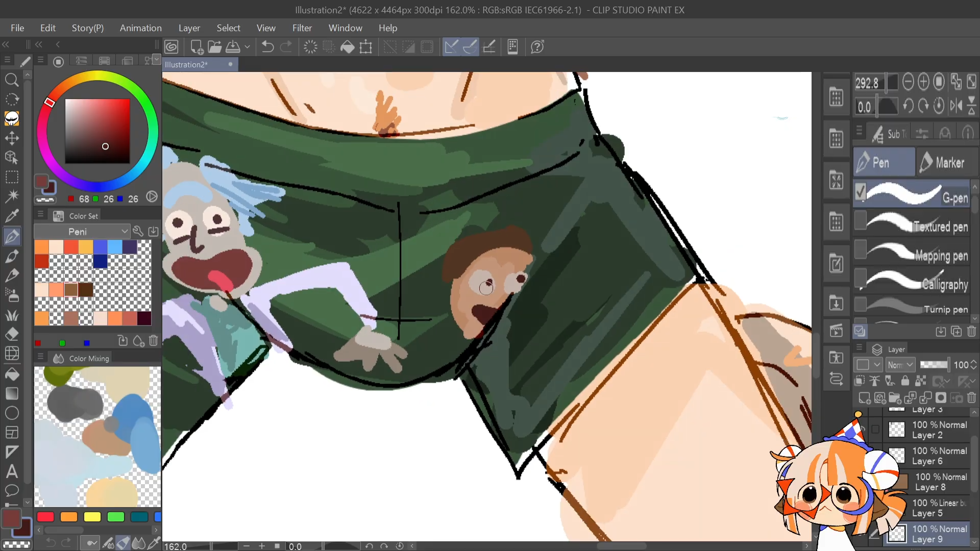Open the Window menu
This screenshot has width=980, height=551.
(x=346, y=28)
